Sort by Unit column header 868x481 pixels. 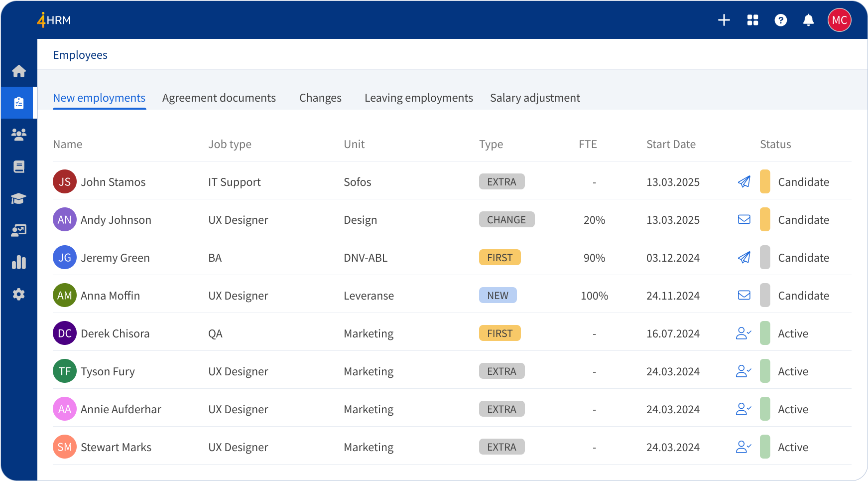click(354, 144)
